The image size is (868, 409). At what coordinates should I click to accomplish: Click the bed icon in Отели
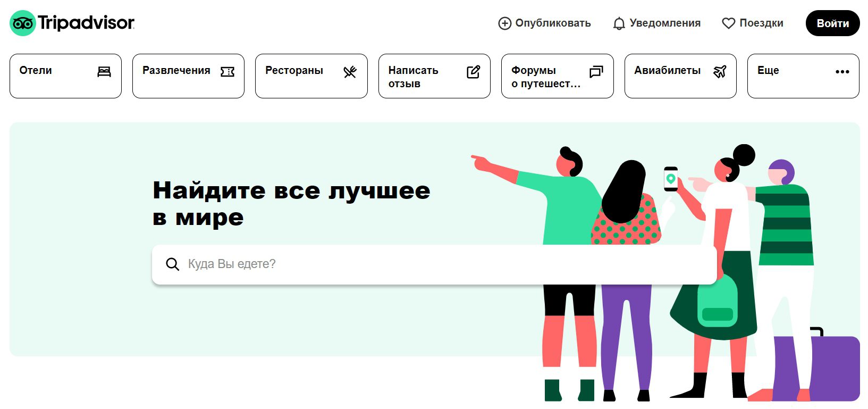coord(104,72)
